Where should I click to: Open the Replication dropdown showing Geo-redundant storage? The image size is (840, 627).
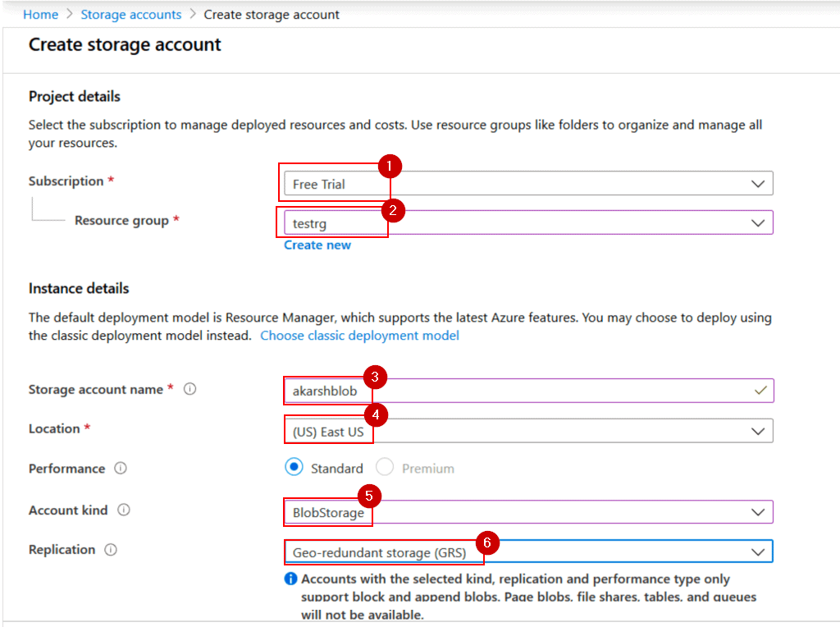527,552
